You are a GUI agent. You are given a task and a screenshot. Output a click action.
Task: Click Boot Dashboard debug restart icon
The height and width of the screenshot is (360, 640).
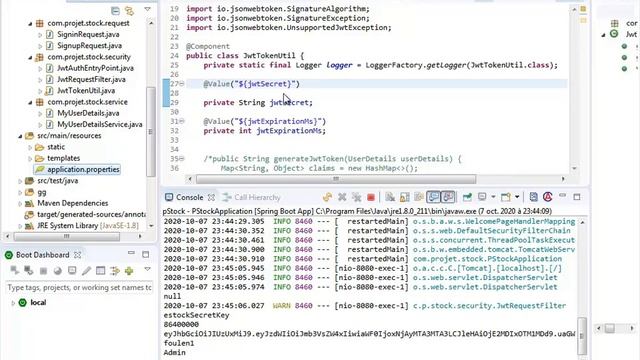click(29, 271)
